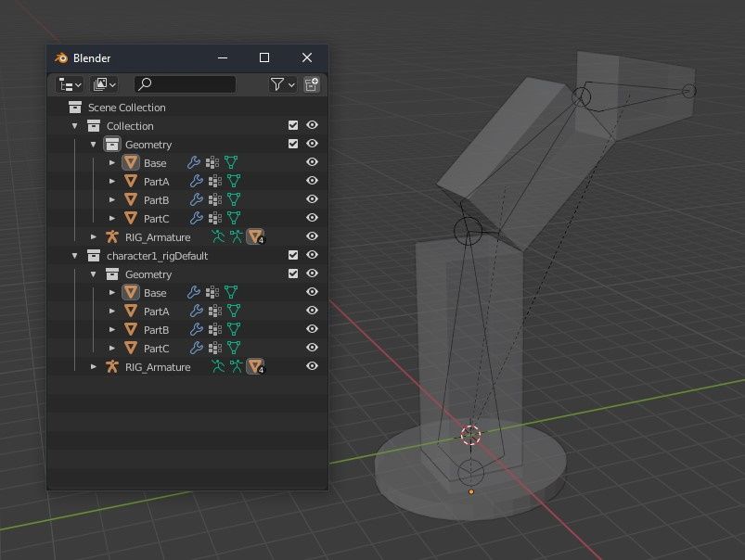
Task: Click Base mesh icon under character1_rigDefault
Action: 131,292
